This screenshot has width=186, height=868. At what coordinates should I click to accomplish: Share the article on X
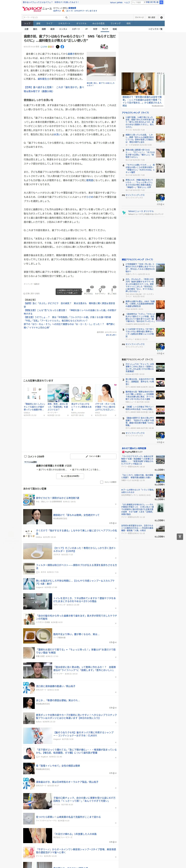coord(57,47)
